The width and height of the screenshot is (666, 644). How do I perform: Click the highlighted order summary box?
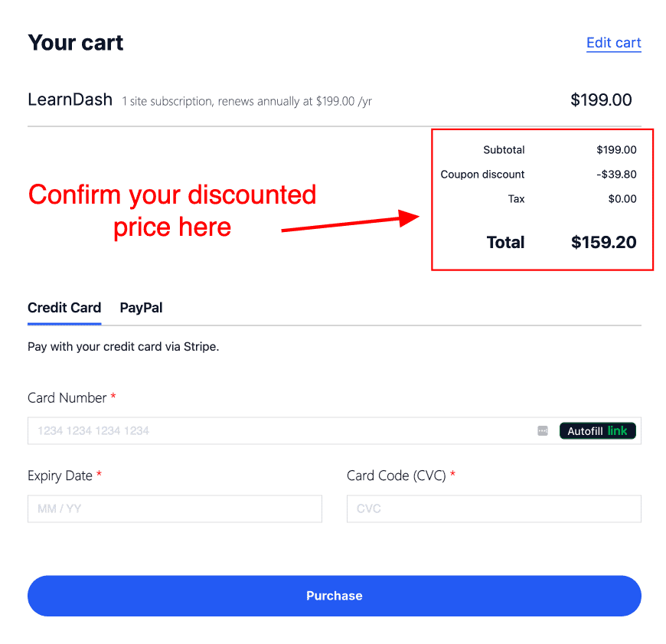click(x=542, y=199)
